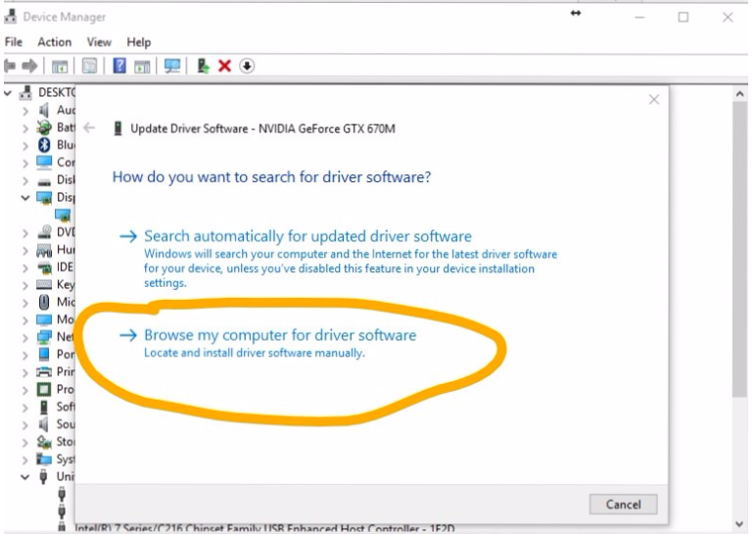This screenshot has width=756, height=534.
Task: Expand the Network adapters (Net) chevron
Action: coord(25,338)
